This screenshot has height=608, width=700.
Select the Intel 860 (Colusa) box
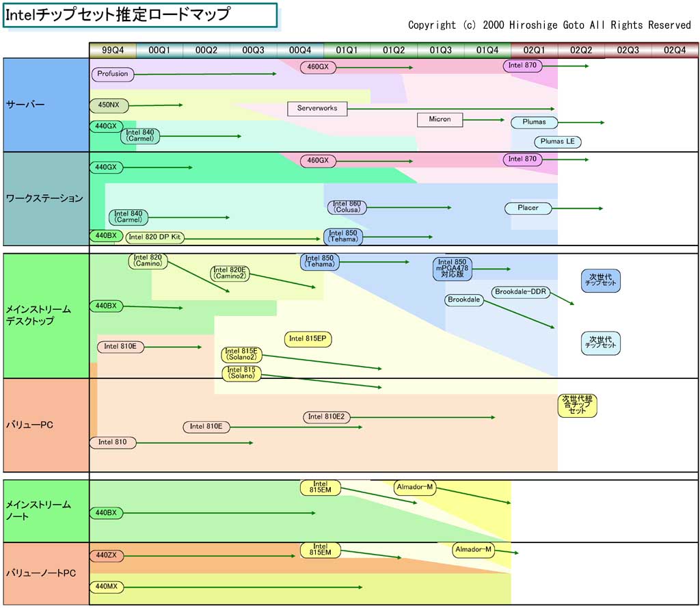347,207
